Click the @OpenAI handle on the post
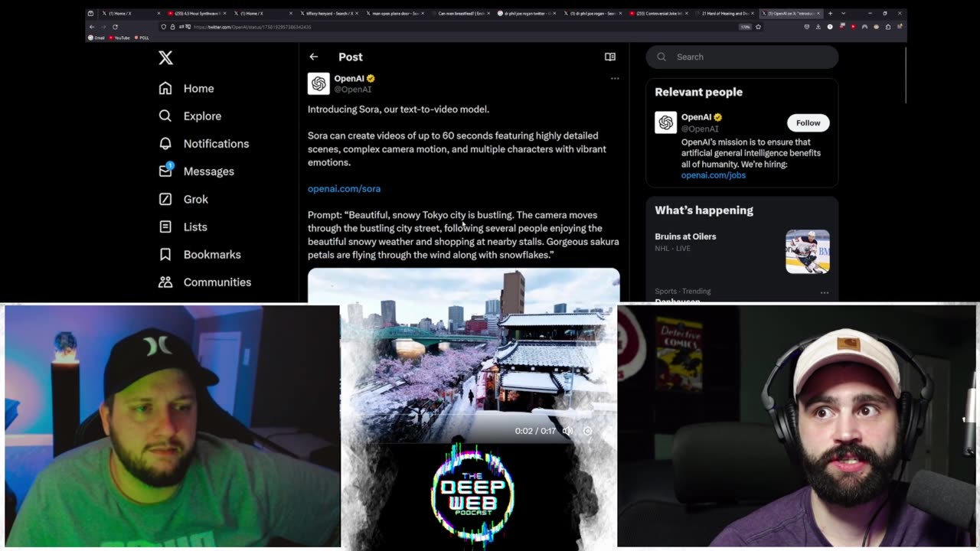The width and height of the screenshot is (980, 551). click(353, 90)
